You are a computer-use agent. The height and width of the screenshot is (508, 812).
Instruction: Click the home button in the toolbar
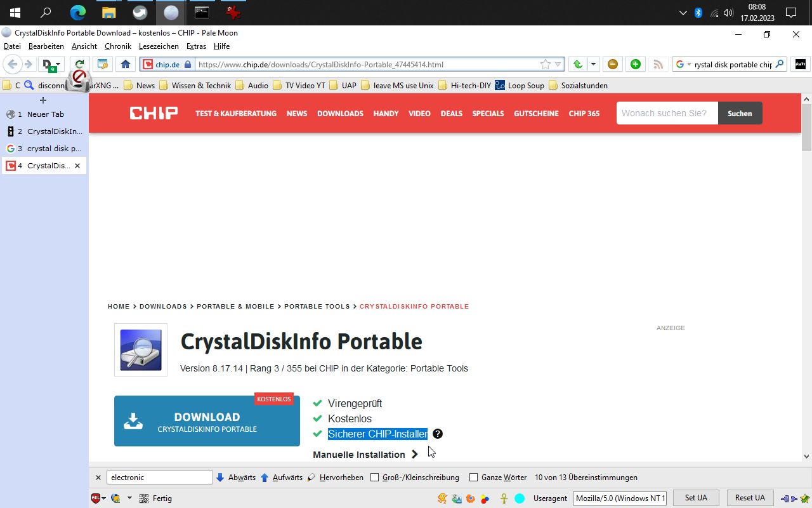(x=126, y=64)
